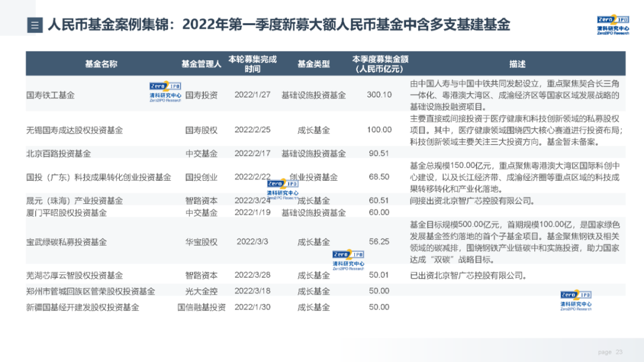Viewport: 644px width, 362px height.
Task: Click the amount 300.10
Action: tap(379, 95)
